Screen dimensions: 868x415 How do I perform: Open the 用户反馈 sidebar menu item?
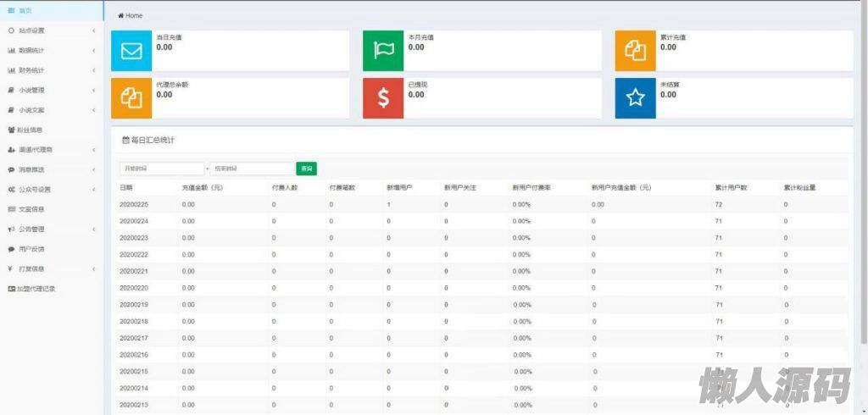click(x=31, y=249)
